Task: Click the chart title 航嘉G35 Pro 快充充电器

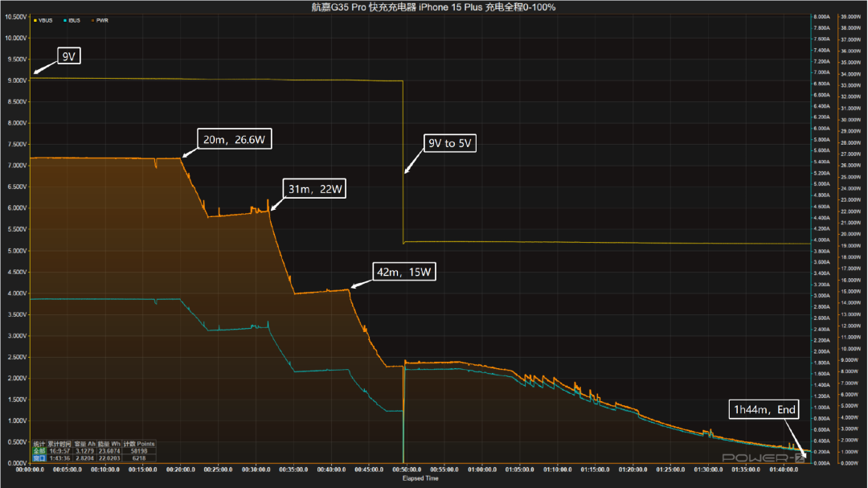Action: (363, 7)
